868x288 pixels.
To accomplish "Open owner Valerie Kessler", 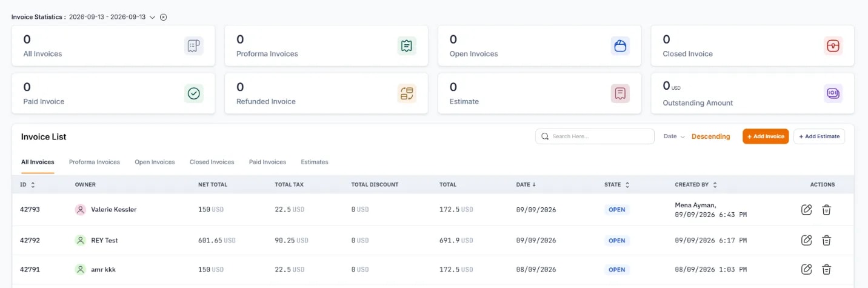I will 113,210.
